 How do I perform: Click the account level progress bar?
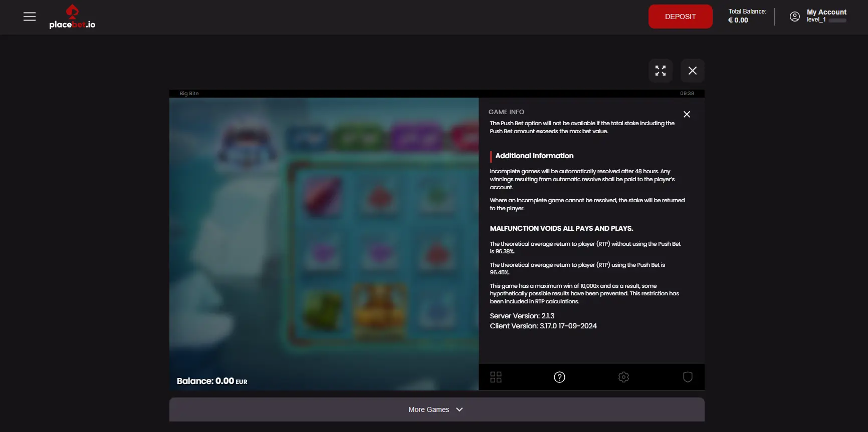pos(837,21)
